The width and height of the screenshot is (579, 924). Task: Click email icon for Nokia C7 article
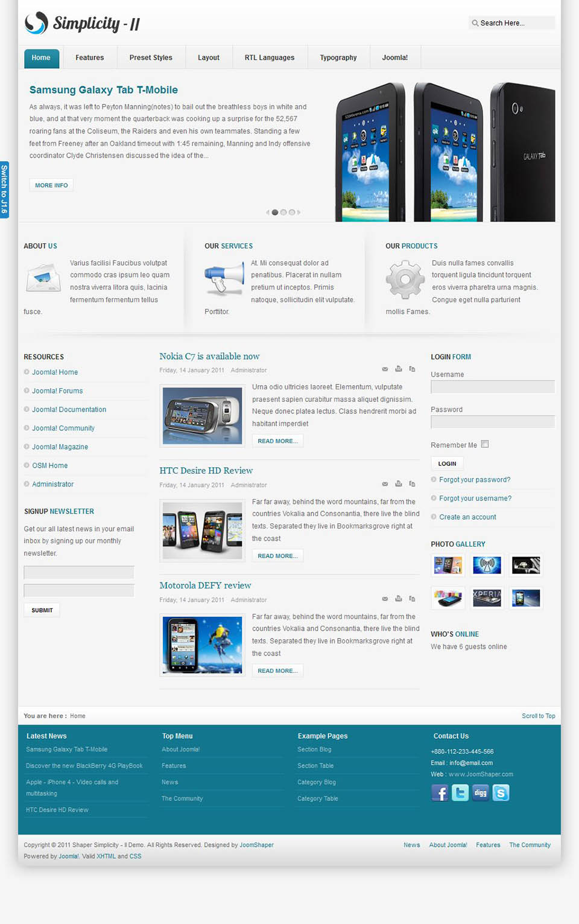click(385, 369)
